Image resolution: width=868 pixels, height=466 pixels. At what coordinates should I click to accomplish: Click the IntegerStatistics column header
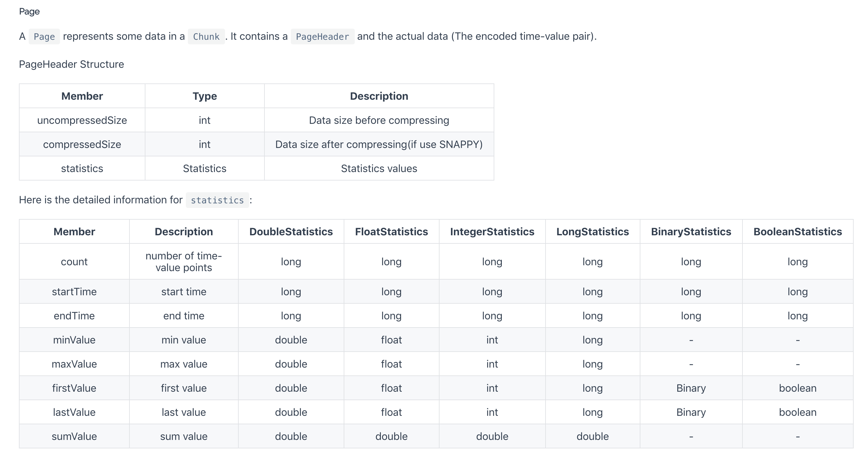point(492,232)
